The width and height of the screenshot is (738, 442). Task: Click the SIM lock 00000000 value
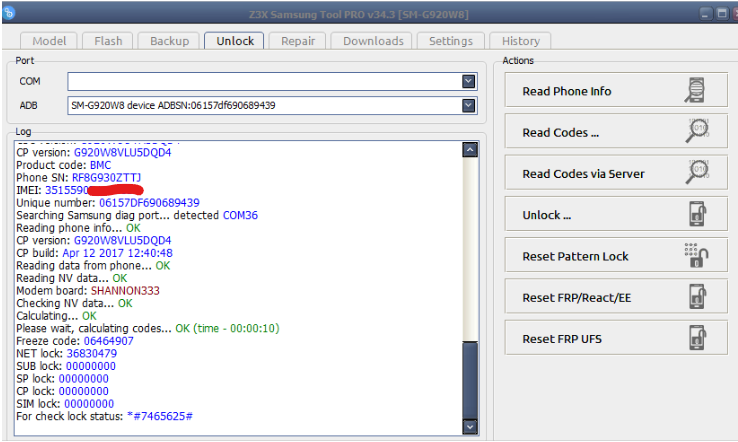(x=89, y=404)
